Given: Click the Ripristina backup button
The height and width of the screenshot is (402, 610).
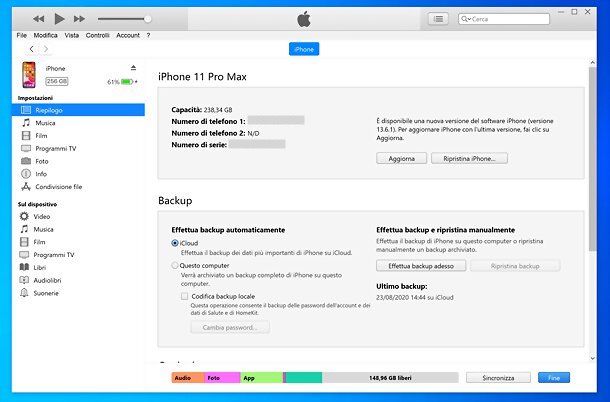Looking at the screenshot, I should [515, 266].
